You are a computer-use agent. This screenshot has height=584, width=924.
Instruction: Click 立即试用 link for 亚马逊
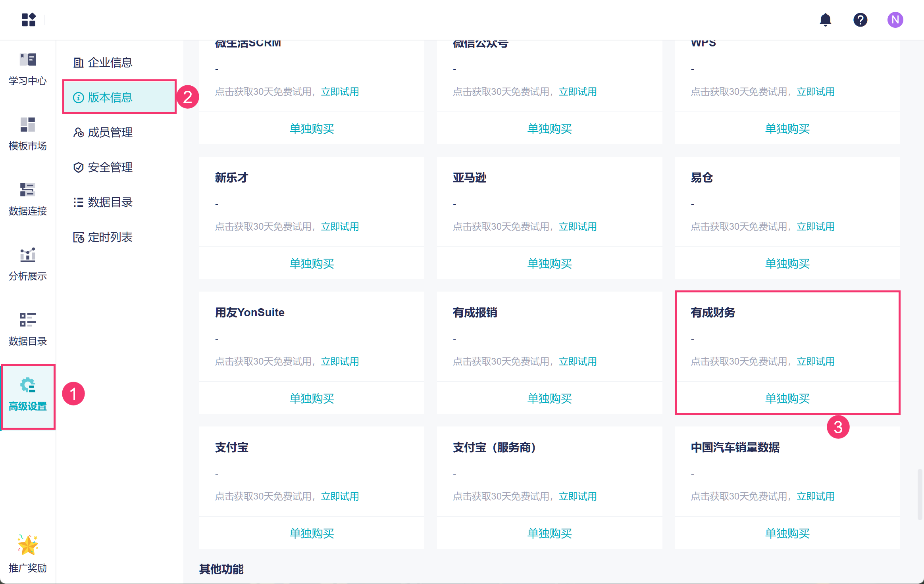tap(577, 227)
